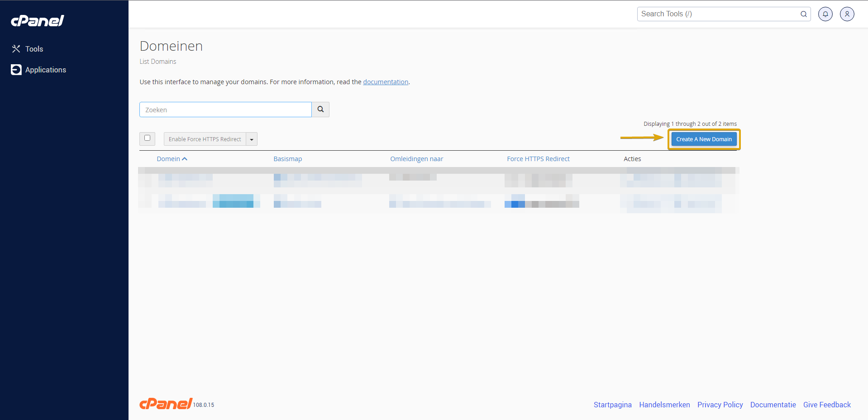The width and height of the screenshot is (868, 420).
Task: Open Applications in the sidebar menu
Action: (x=46, y=70)
